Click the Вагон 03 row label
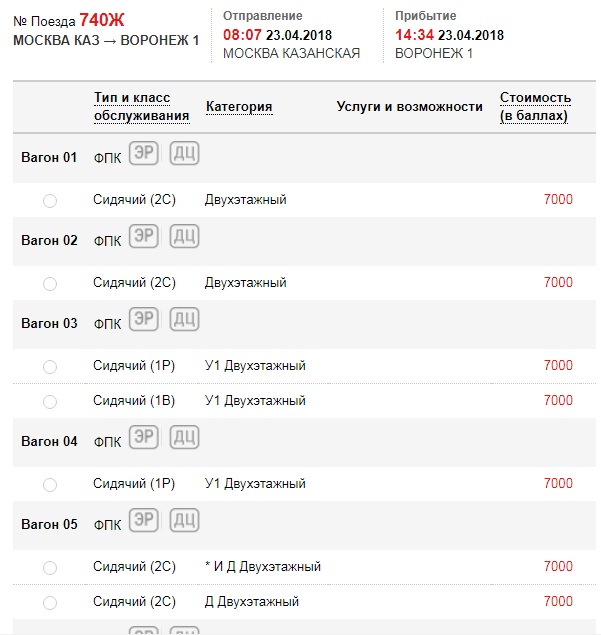Screen dimensions: 601x635 (x=49, y=324)
